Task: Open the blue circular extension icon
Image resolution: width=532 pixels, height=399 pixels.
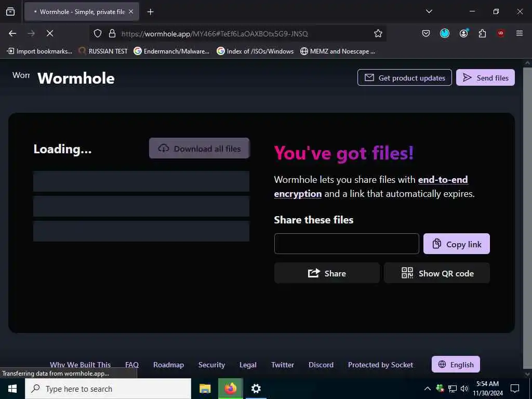Action: 445,33
